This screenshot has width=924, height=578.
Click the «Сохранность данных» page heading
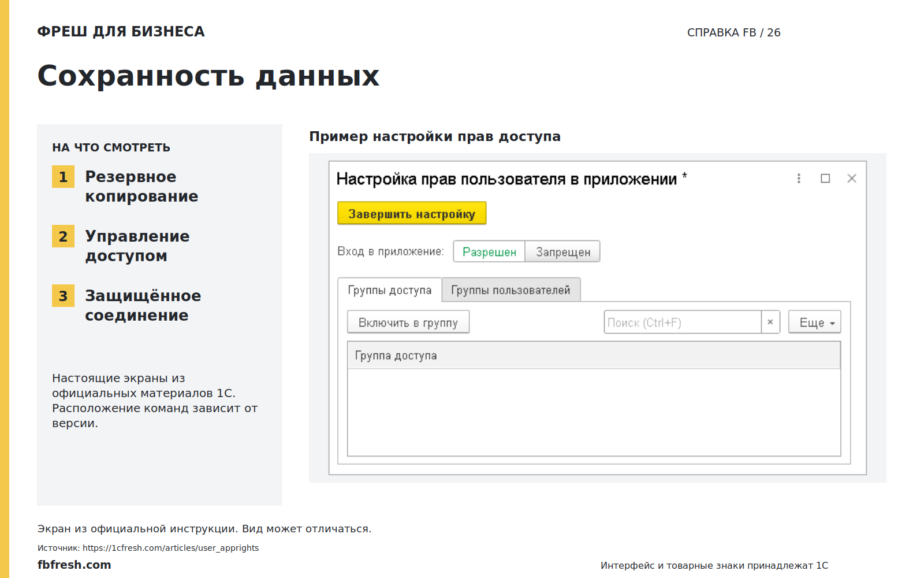pos(208,76)
